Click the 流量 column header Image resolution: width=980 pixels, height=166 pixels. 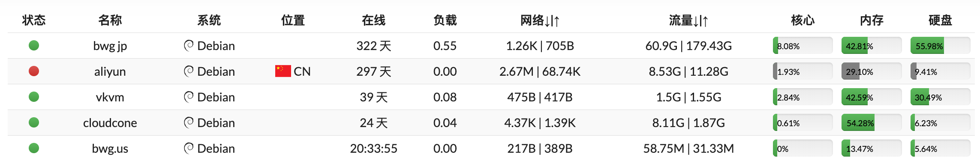[688, 20]
